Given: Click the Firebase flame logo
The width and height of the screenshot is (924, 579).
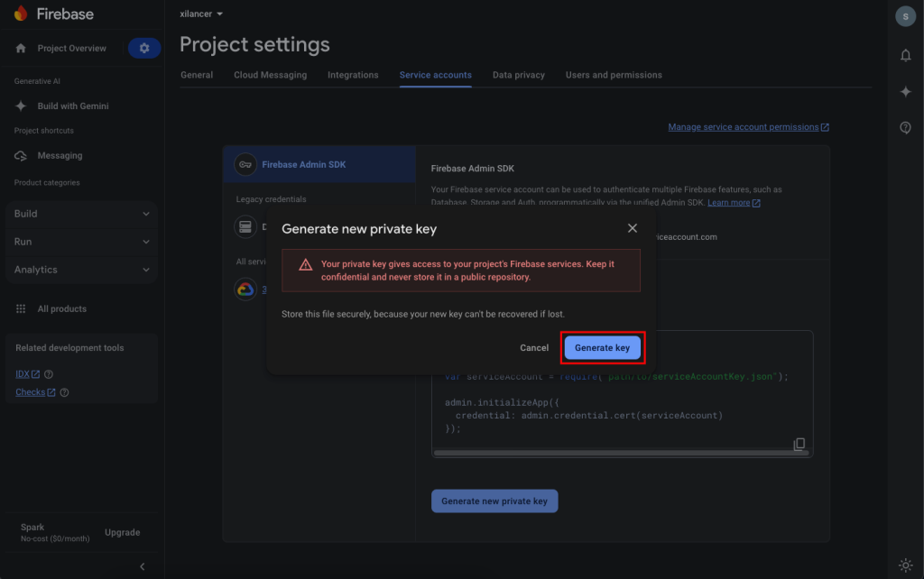Looking at the screenshot, I should pyautogui.click(x=22, y=13).
